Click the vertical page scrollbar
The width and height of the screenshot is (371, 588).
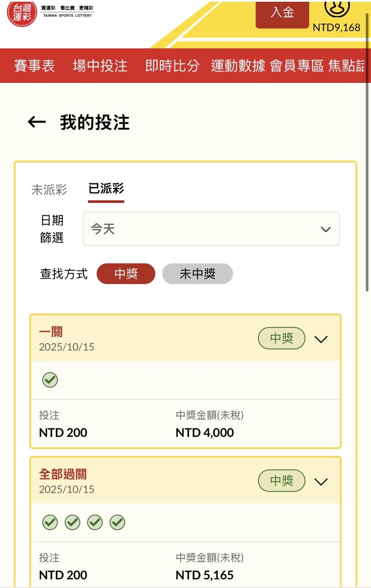[367, 151]
